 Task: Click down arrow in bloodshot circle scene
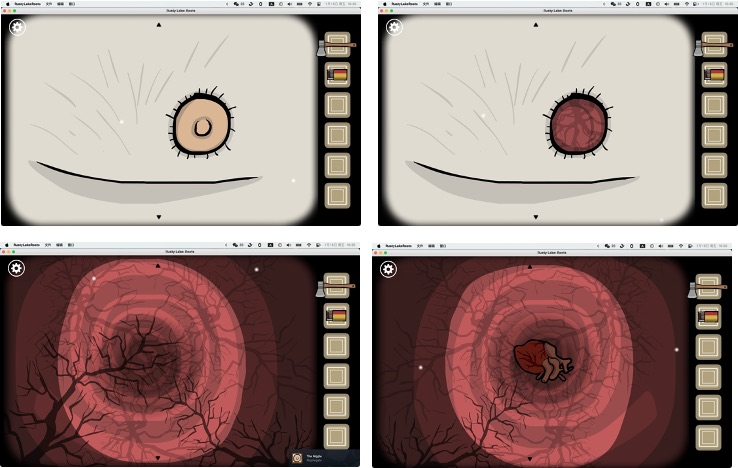coord(536,217)
